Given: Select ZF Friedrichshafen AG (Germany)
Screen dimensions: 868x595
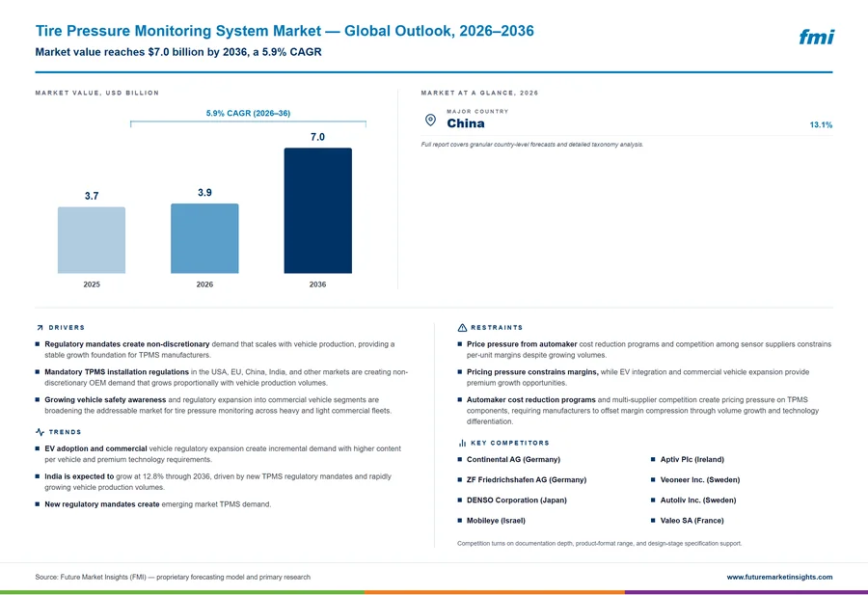Looking at the screenshot, I should point(527,480).
